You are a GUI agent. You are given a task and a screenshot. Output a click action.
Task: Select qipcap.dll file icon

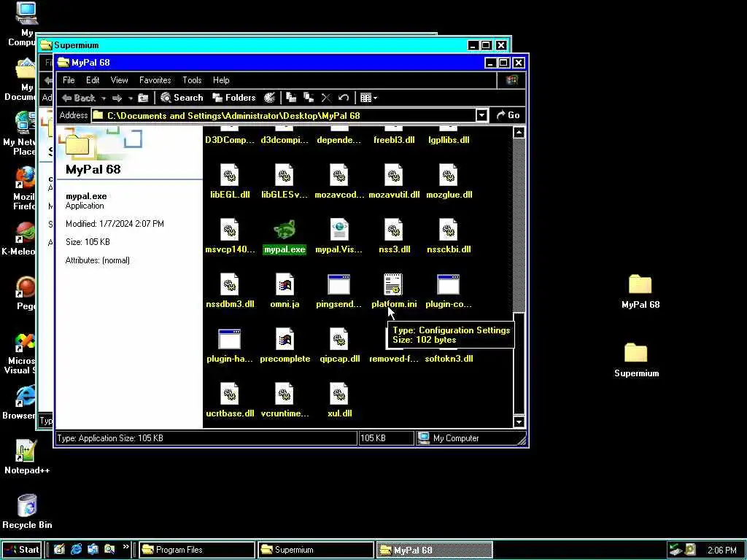(x=339, y=340)
